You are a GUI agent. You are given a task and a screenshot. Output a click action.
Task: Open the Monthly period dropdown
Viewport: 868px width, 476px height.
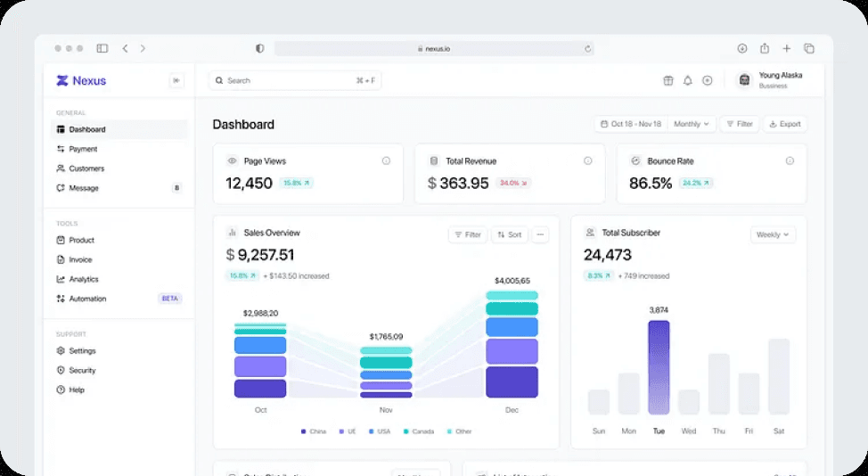pyautogui.click(x=692, y=124)
